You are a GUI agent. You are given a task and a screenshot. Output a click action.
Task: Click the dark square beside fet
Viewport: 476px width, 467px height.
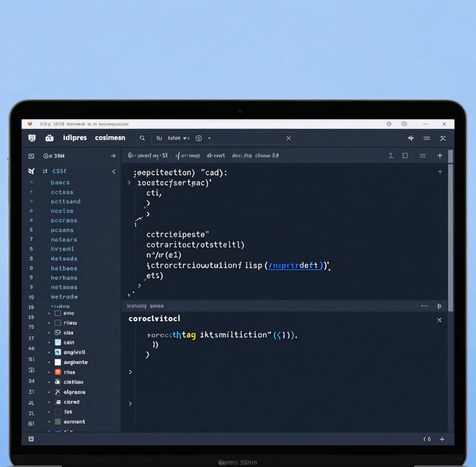click(58, 412)
